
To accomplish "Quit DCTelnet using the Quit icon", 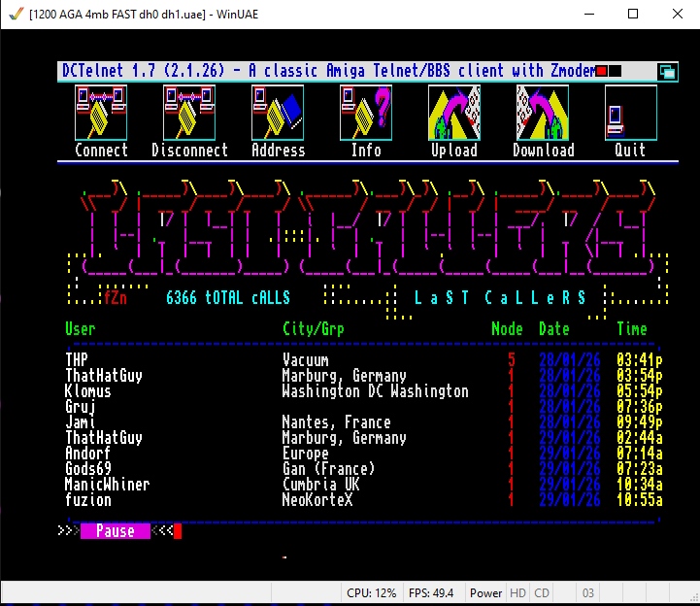I will 631,113.
